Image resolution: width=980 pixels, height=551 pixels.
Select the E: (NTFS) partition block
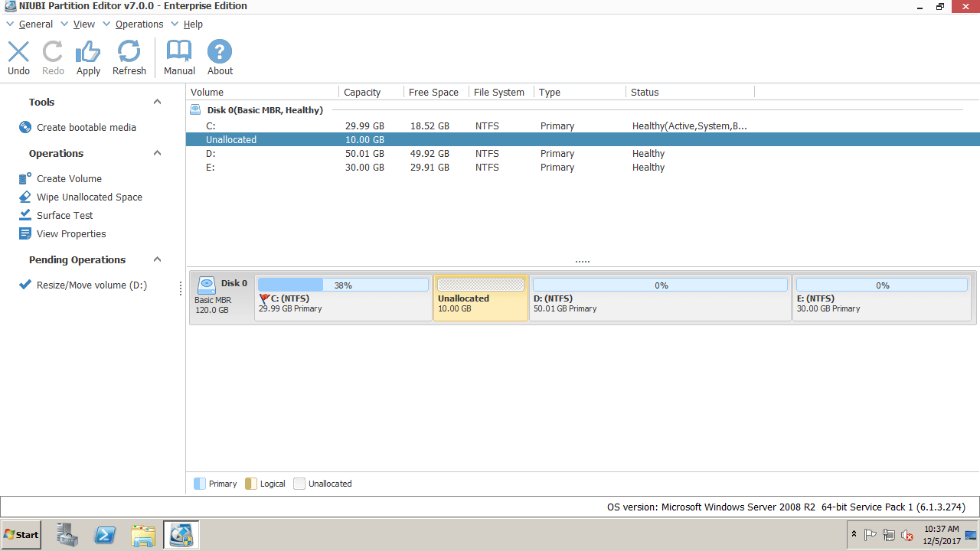pyautogui.click(x=882, y=298)
